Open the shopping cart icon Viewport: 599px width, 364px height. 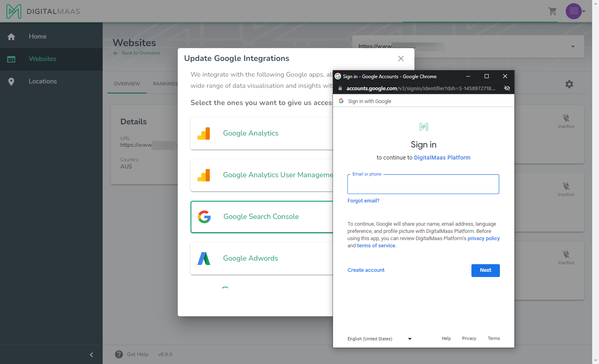coord(552,11)
